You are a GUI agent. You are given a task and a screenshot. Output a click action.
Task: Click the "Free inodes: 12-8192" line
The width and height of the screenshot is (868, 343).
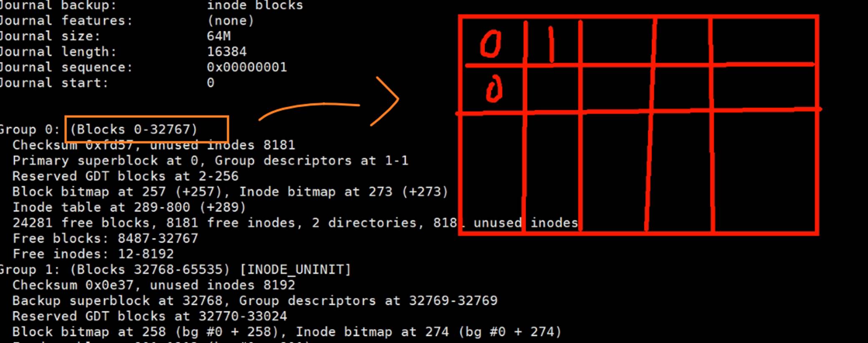tap(93, 254)
